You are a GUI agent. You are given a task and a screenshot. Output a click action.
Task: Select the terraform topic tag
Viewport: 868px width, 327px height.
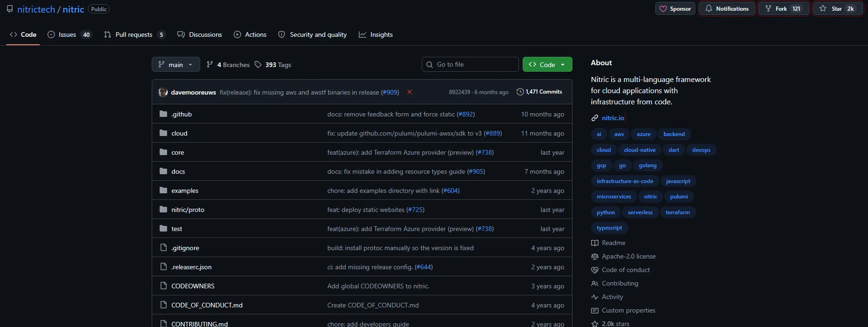(678, 212)
